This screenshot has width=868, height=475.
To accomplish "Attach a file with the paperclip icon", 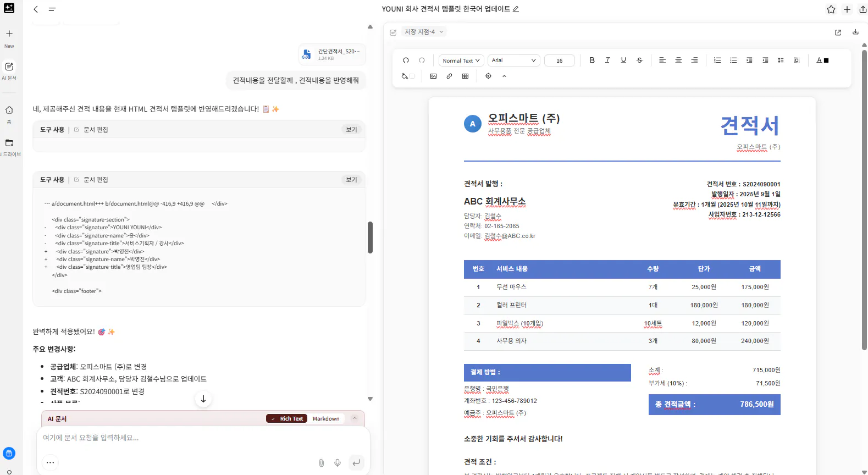I will [322, 463].
